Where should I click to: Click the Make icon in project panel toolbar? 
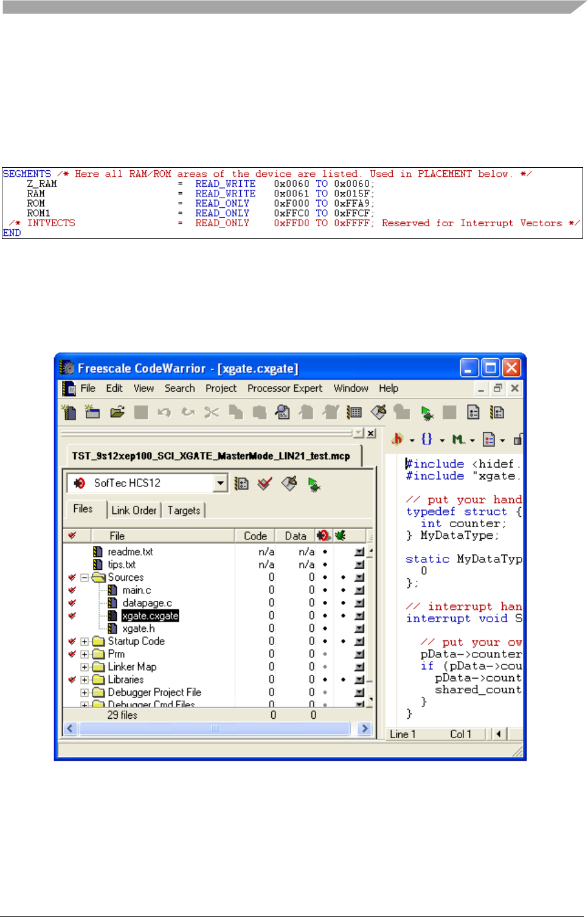289,483
